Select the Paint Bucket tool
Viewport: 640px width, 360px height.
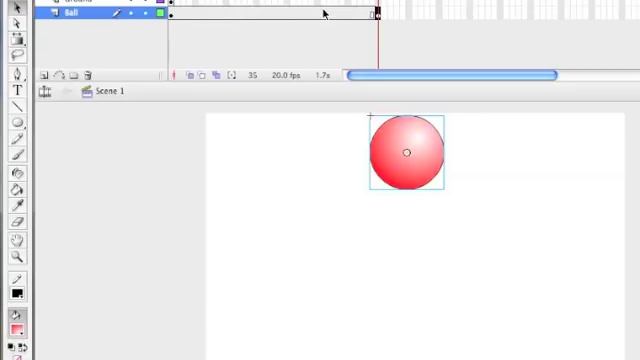click(17, 190)
